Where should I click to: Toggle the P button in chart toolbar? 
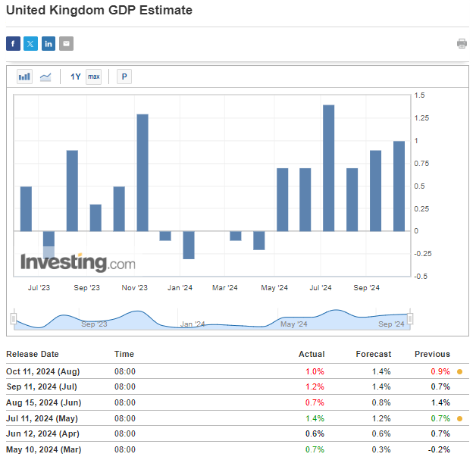click(124, 77)
